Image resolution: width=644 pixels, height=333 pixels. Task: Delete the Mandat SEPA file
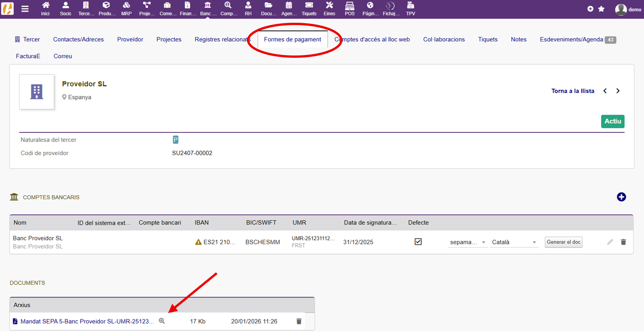pos(299,321)
